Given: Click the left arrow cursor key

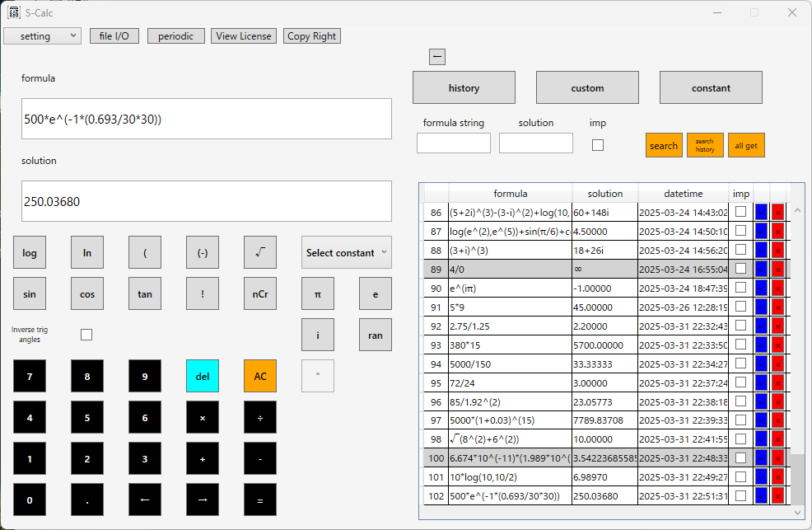Looking at the screenshot, I should 145,500.
